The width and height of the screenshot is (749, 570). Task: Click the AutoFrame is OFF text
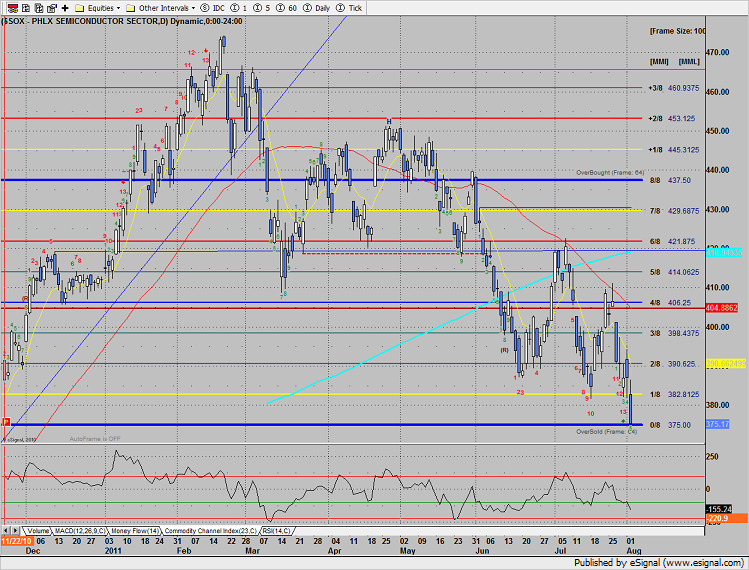point(95,439)
